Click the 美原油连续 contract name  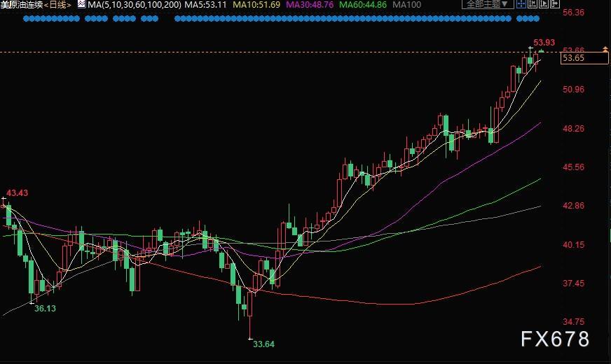(x=22, y=5)
